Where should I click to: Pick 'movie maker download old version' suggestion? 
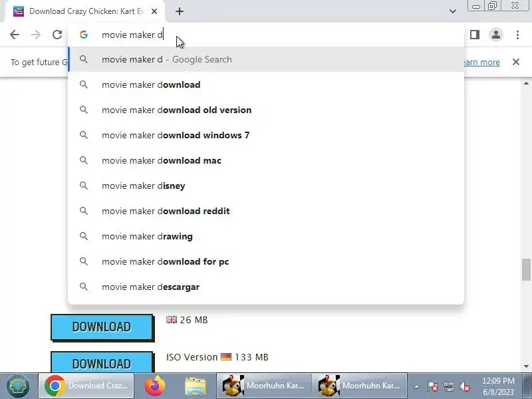point(266,110)
